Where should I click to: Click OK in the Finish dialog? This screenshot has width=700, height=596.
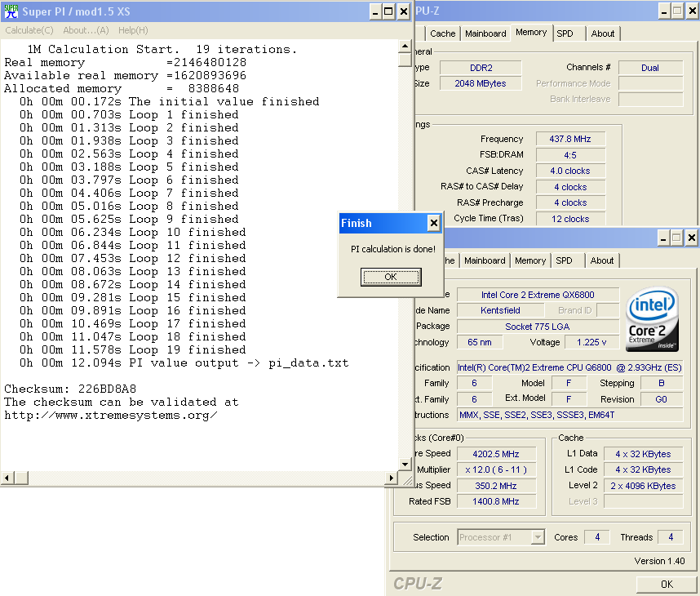coord(391,277)
